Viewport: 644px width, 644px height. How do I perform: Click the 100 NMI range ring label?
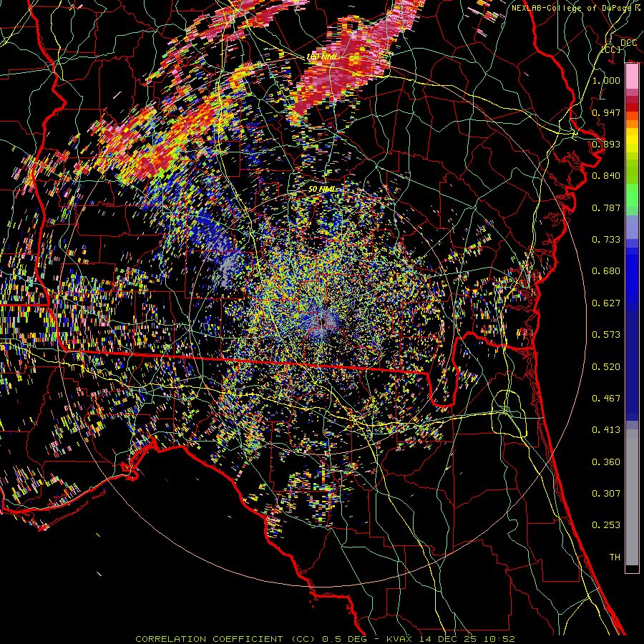(x=322, y=57)
